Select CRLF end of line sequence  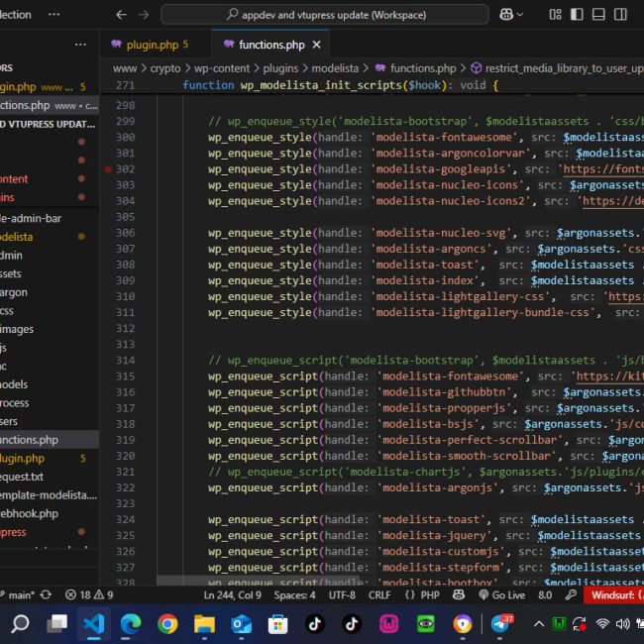379,594
